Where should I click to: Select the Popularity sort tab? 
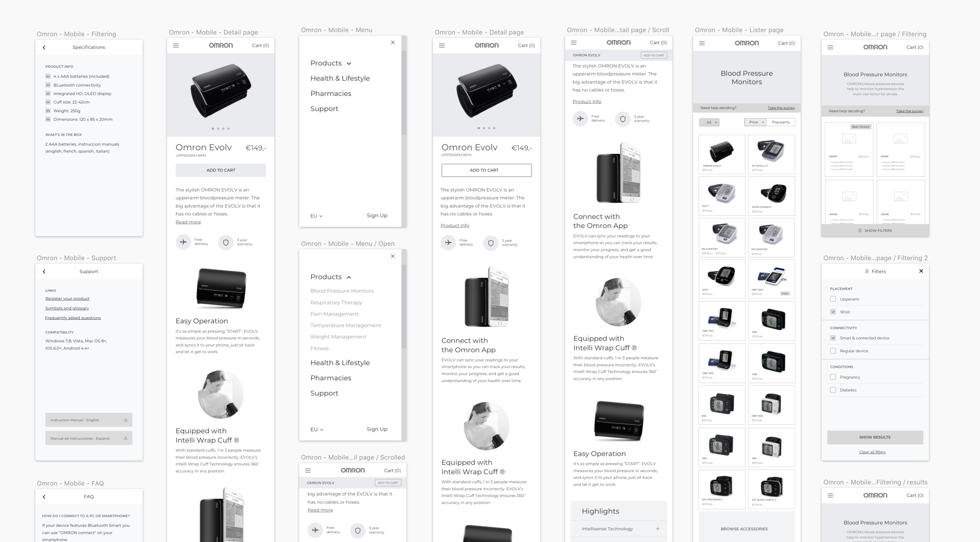tap(780, 122)
